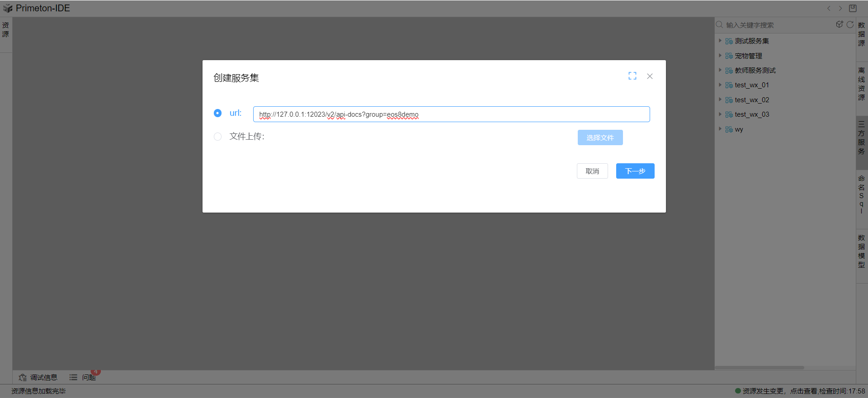868x398 pixels.
Task: Click the back arrow in the title bar
Action: click(829, 8)
